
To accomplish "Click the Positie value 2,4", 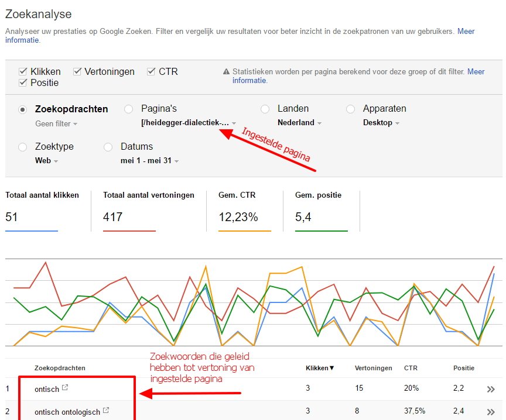I will click(x=458, y=411).
